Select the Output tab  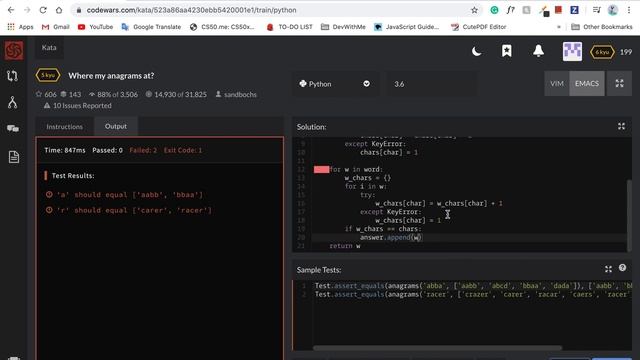pyautogui.click(x=116, y=126)
